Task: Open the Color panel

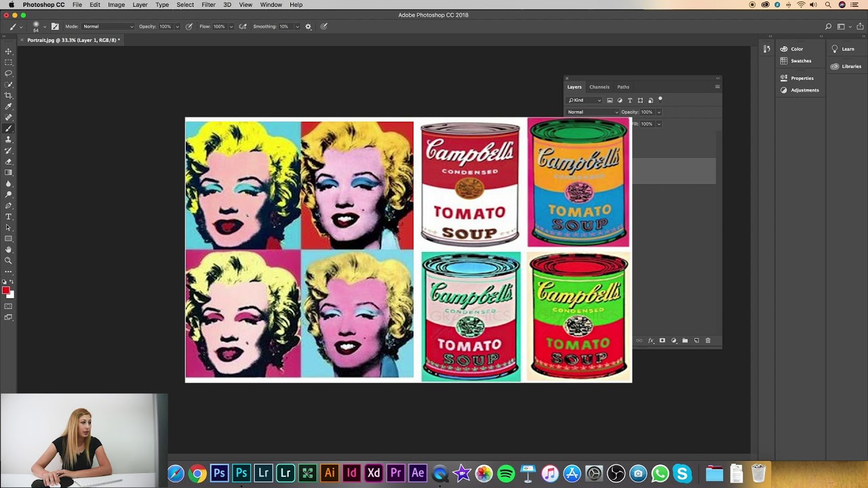Action: tap(791, 49)
